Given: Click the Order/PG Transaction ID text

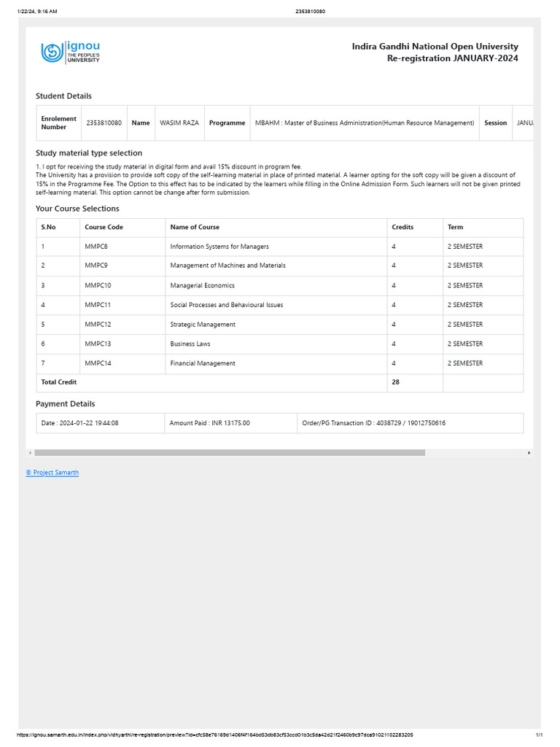Looking at the screenshot, I should pos(374,423).
